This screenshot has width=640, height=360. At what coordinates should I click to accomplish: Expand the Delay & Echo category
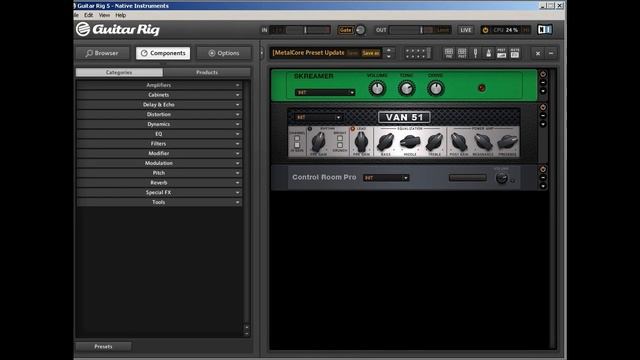pos(159,104)
